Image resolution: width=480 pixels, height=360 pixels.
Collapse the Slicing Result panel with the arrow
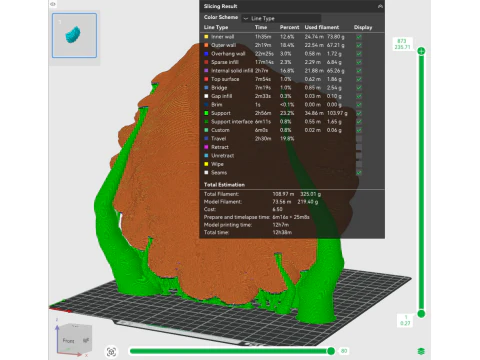point(380,6)
